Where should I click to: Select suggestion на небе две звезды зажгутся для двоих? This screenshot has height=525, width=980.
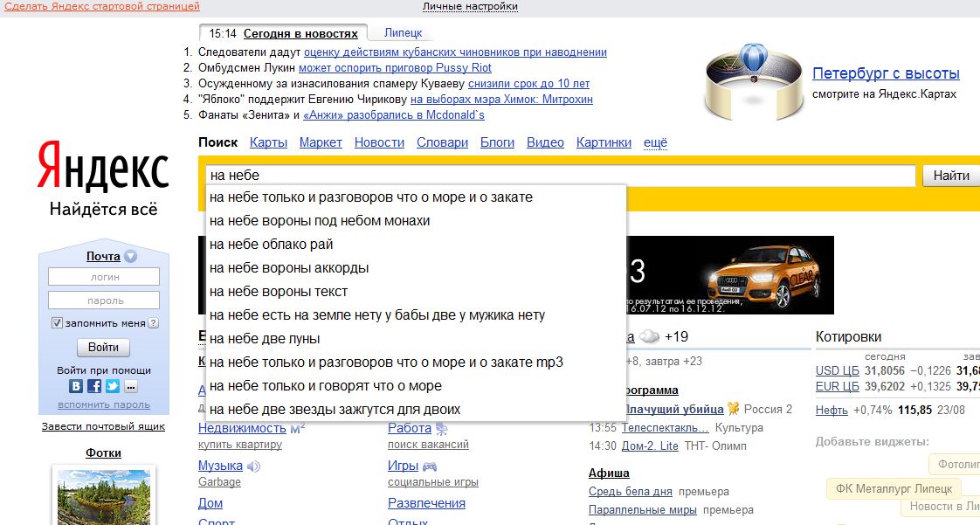point(416,410)
